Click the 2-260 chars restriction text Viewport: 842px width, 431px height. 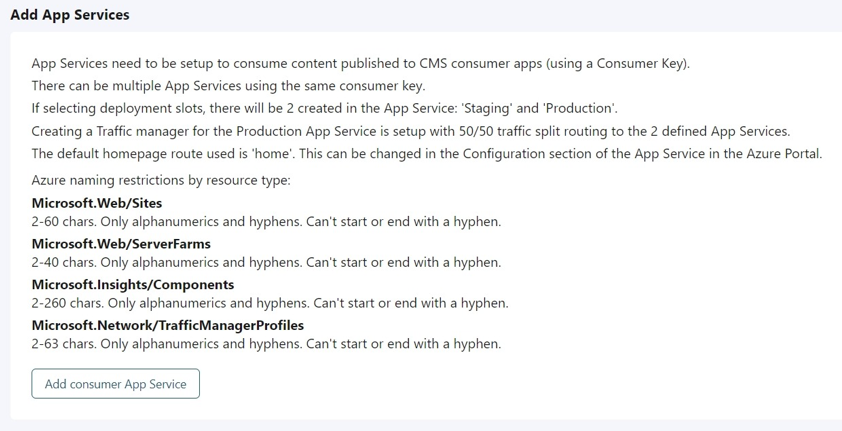click(270, 302)
